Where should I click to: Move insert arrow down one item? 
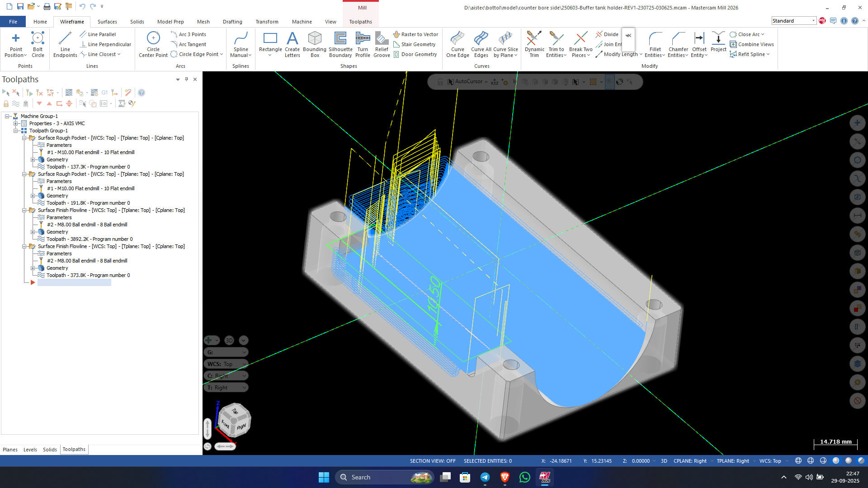39,103
